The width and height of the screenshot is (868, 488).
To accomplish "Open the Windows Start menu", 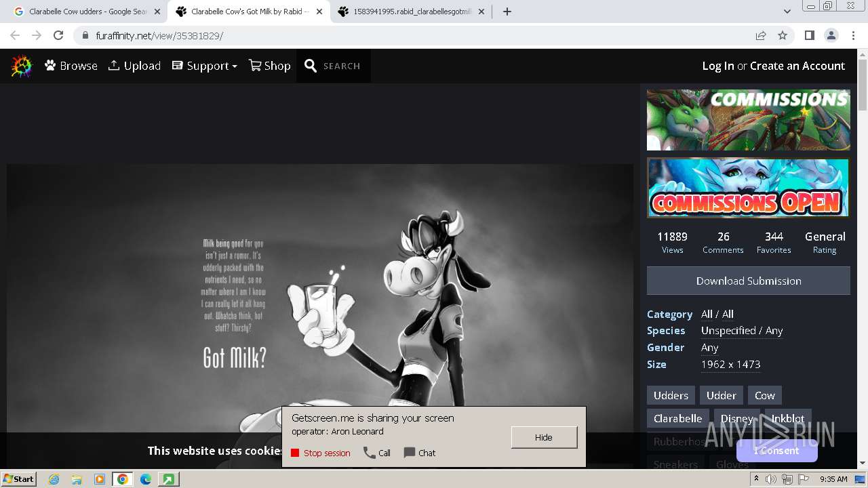I will [19, 479].
